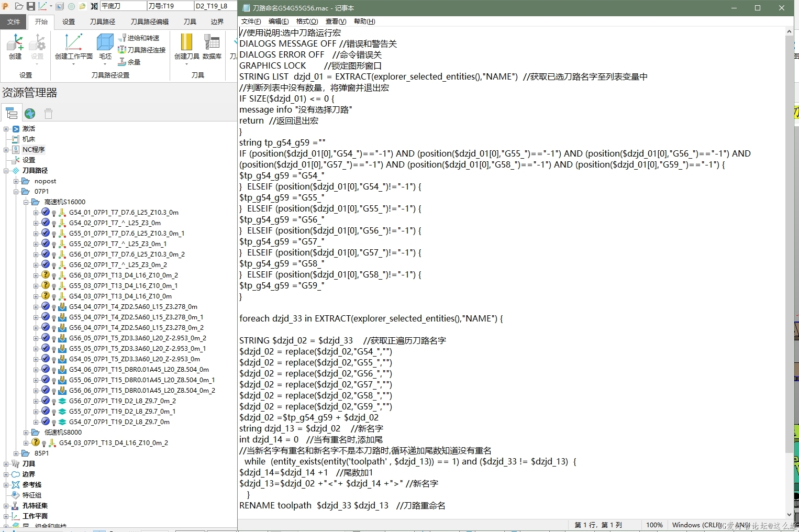Toggle lightbulb of G54_07_07P1_T19_D2 toolpath

54,423
